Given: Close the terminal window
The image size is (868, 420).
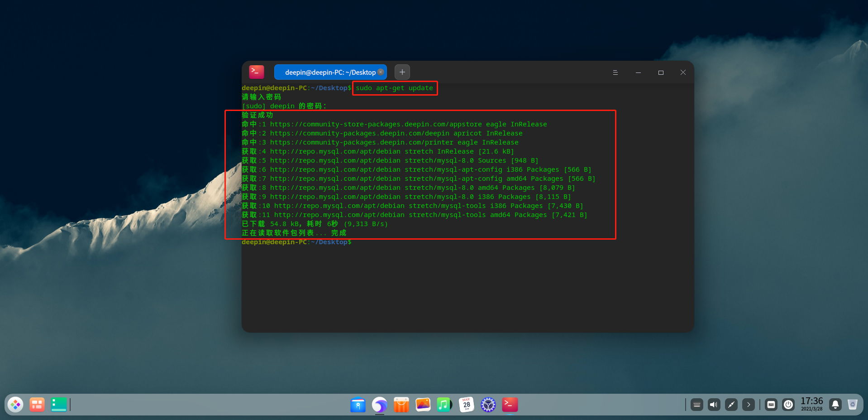Looking at the screenshot, I should (x=683, y=72).
